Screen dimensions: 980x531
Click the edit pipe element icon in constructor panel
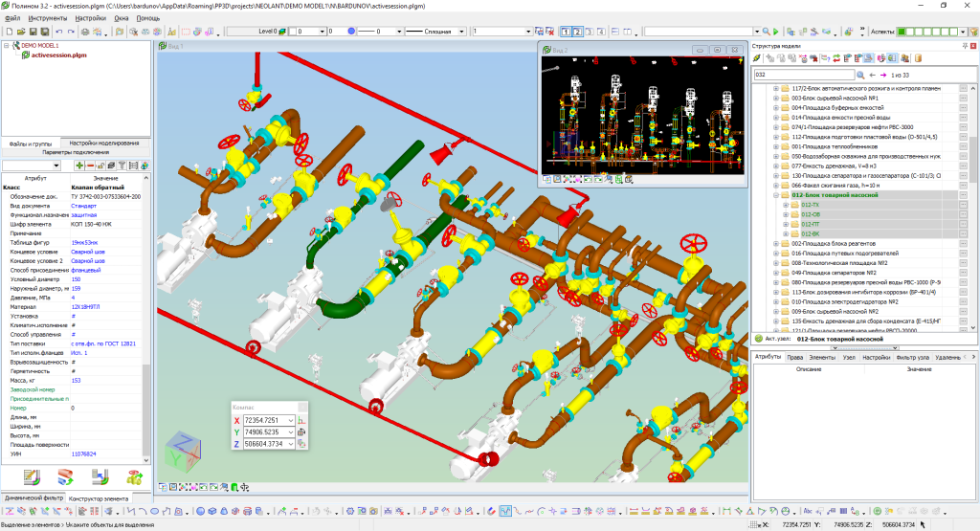(32, 478)
